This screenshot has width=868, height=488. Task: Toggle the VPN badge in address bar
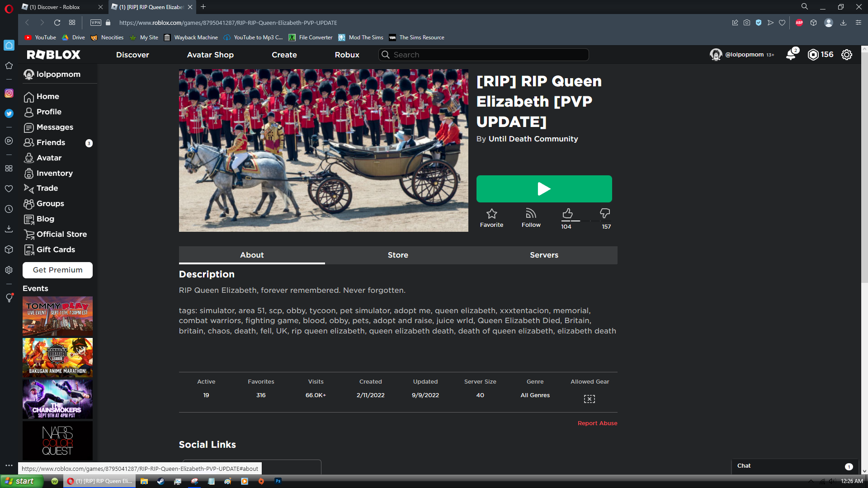coord(96,23)
